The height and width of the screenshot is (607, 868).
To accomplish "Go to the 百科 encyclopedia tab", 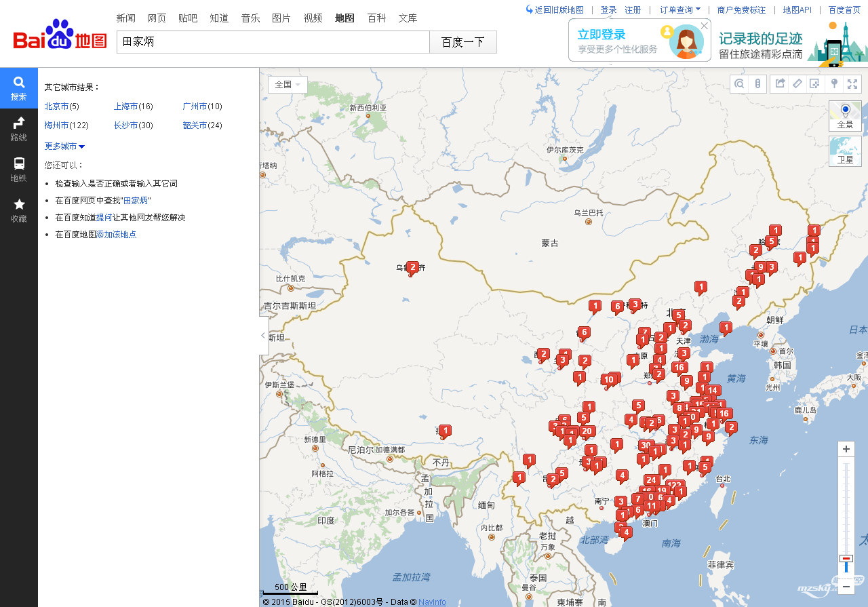I will pyautogui.click(x=376, y=18).
